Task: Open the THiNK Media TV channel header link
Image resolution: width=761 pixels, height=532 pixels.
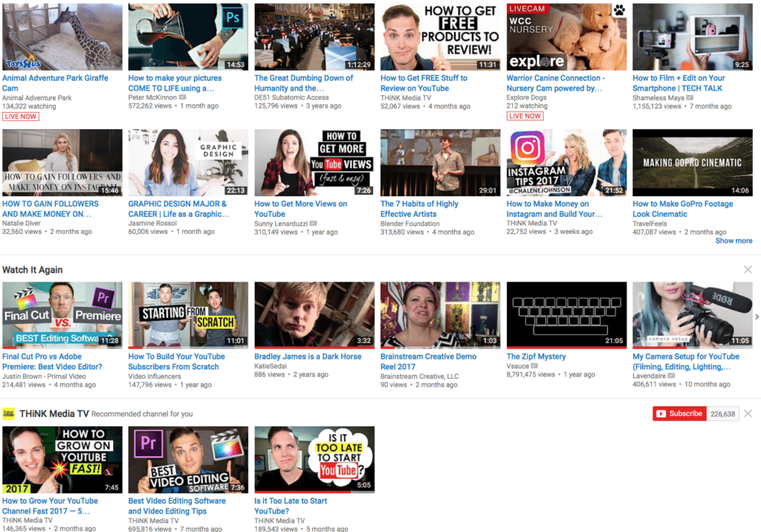Action: pyautogui.click(x=54, y=414)
